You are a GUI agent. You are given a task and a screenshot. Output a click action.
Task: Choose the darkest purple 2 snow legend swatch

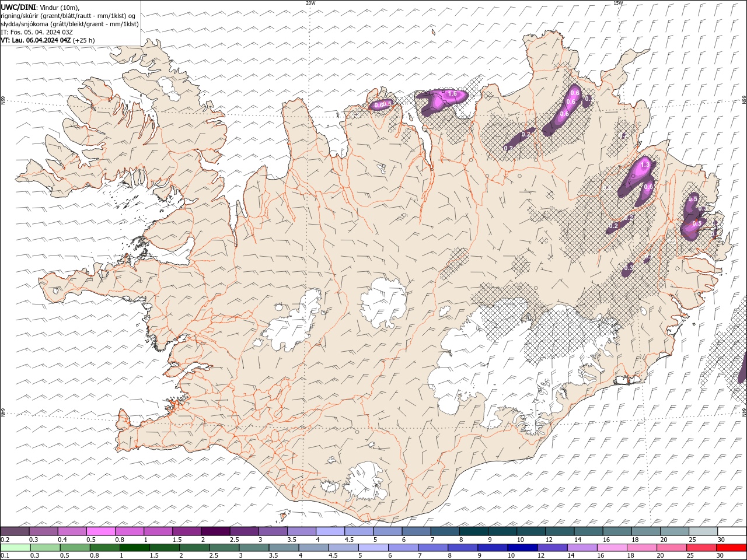(215, 531)
